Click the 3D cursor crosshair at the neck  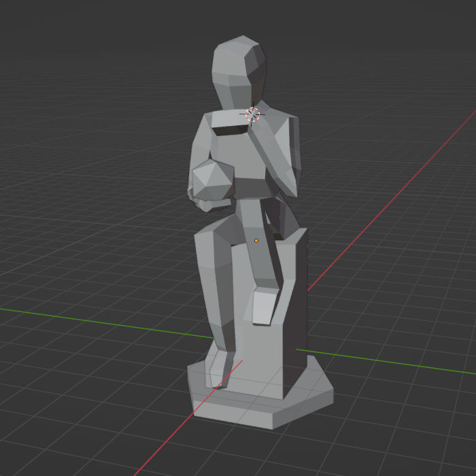tap(252, 114)
